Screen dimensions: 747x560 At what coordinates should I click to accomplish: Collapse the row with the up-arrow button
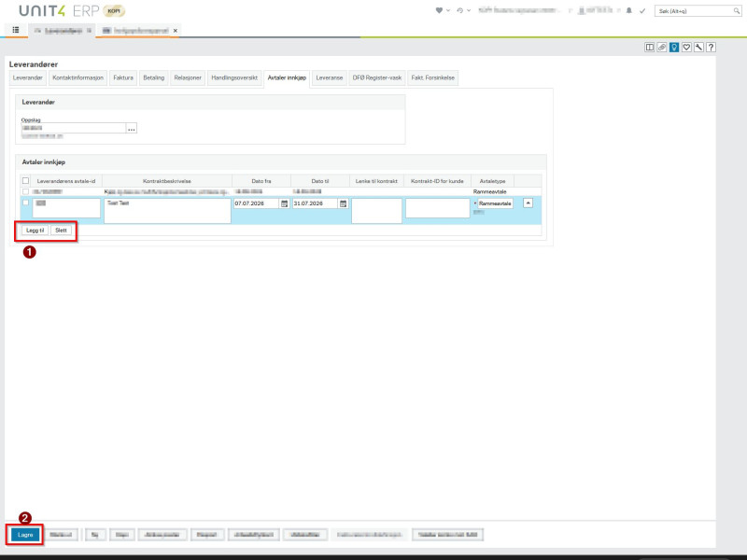click(x=528, y=203)
